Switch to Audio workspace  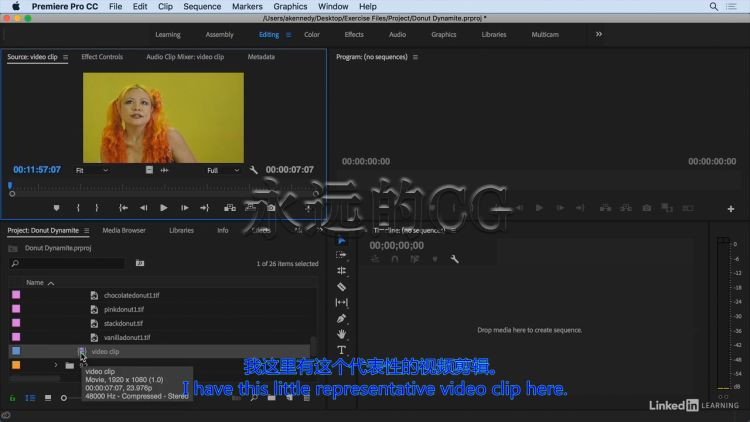pos(397,34)
